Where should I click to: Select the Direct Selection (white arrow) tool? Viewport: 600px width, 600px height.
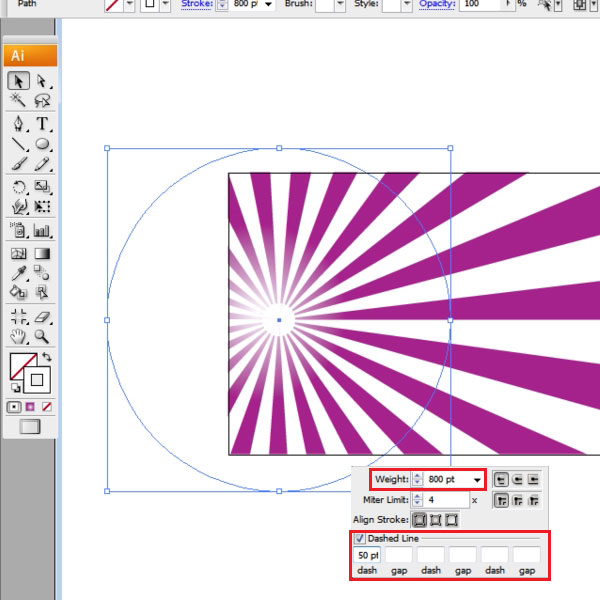(42, 81)
